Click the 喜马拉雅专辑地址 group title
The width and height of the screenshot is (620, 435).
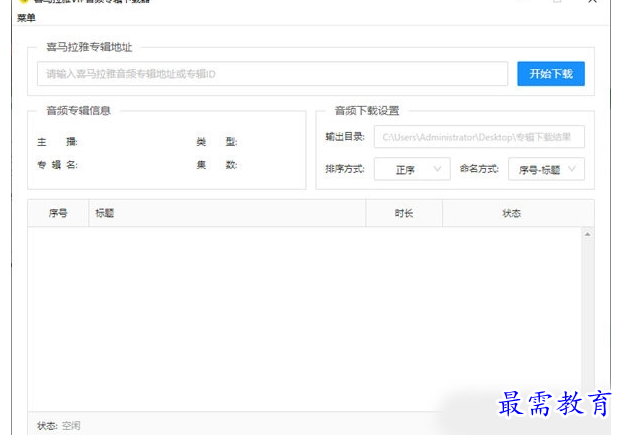tap(89, 47)
